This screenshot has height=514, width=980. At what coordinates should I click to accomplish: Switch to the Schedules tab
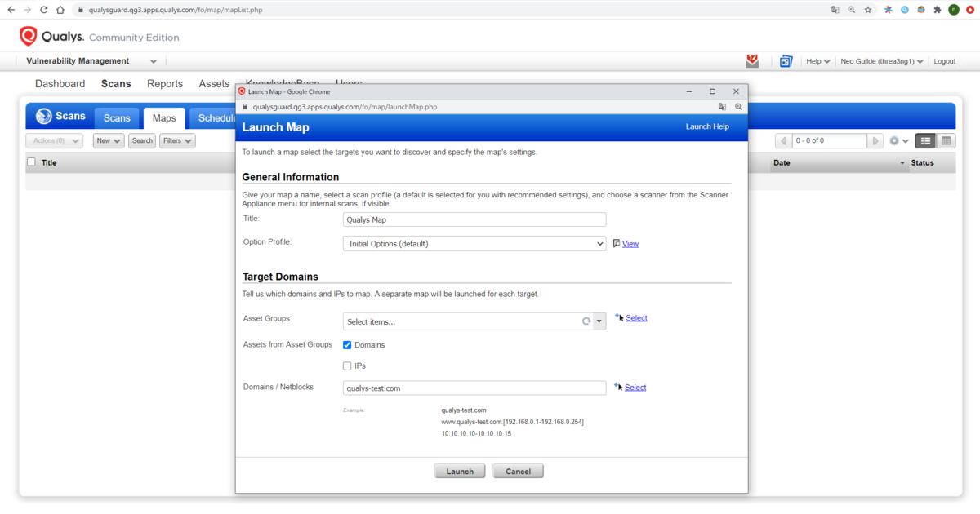pos(214,118)
